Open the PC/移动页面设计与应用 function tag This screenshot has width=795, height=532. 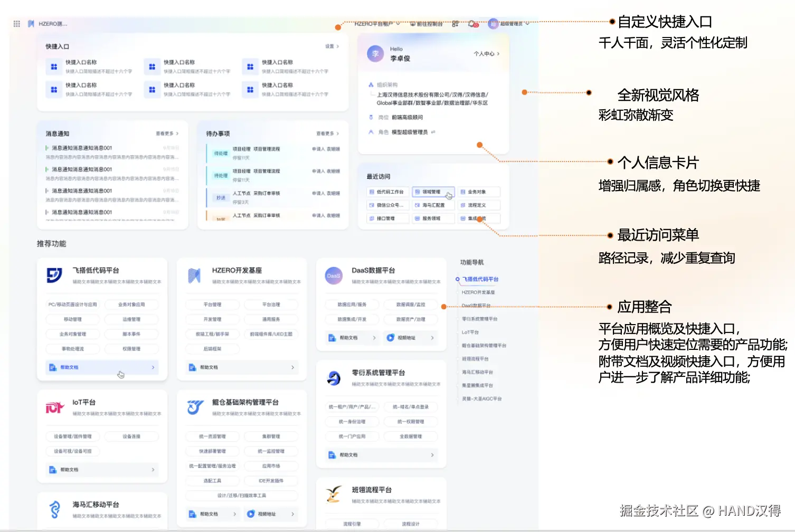(x=73, y=305)
